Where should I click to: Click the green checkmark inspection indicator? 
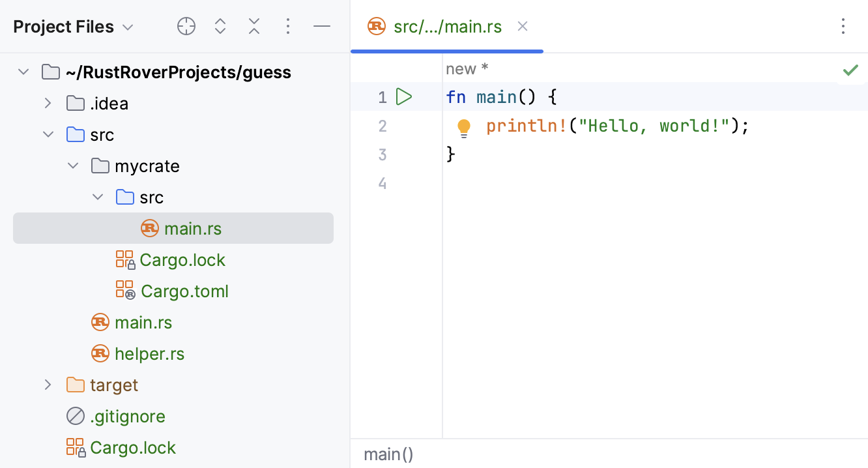pyautogui.click(x=850, y=70)
